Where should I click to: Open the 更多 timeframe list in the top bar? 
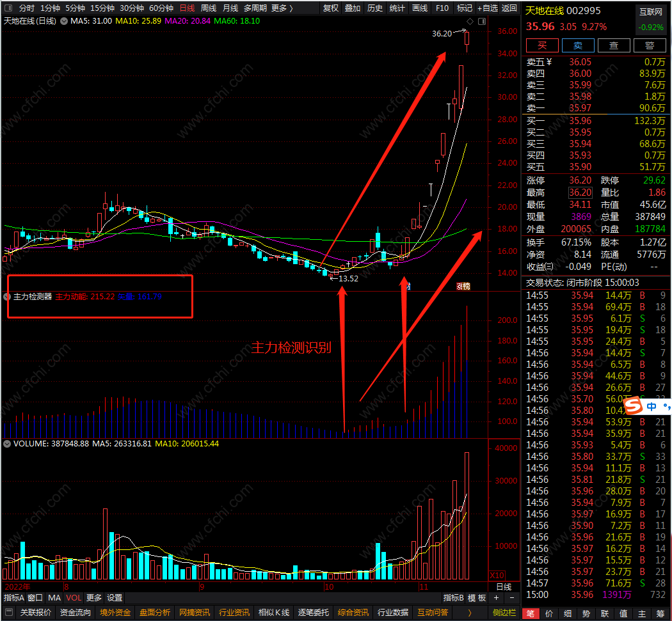pyautogui.click(x=282, y=8)
